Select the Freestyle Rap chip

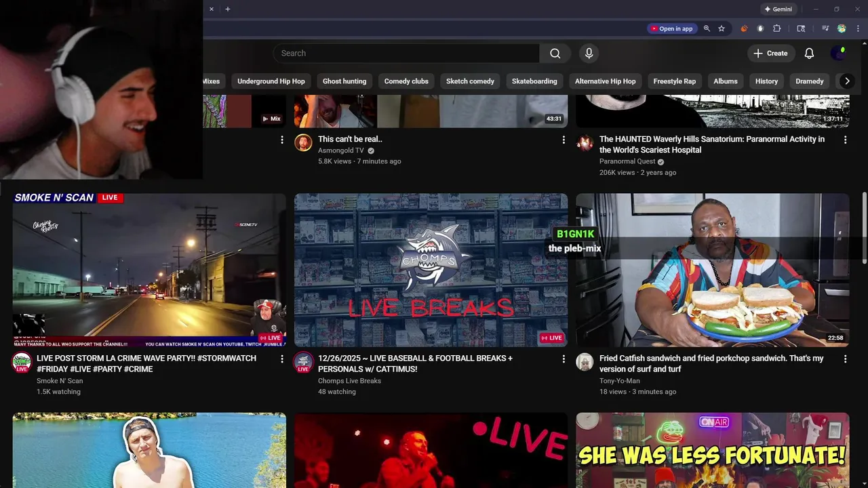click(675, 81)
